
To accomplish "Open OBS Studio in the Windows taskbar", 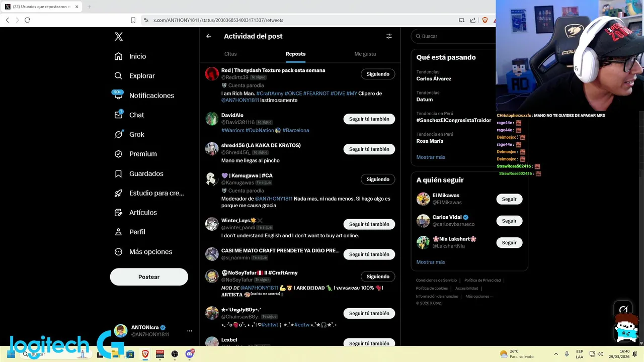I will point(175,354).
